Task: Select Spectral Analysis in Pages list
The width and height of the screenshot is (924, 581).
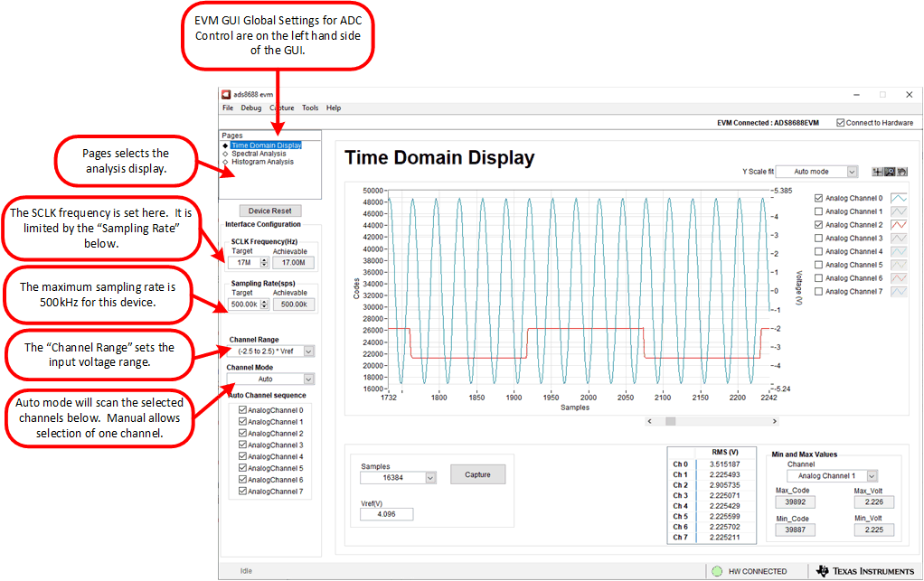Action: click(259, 154)
